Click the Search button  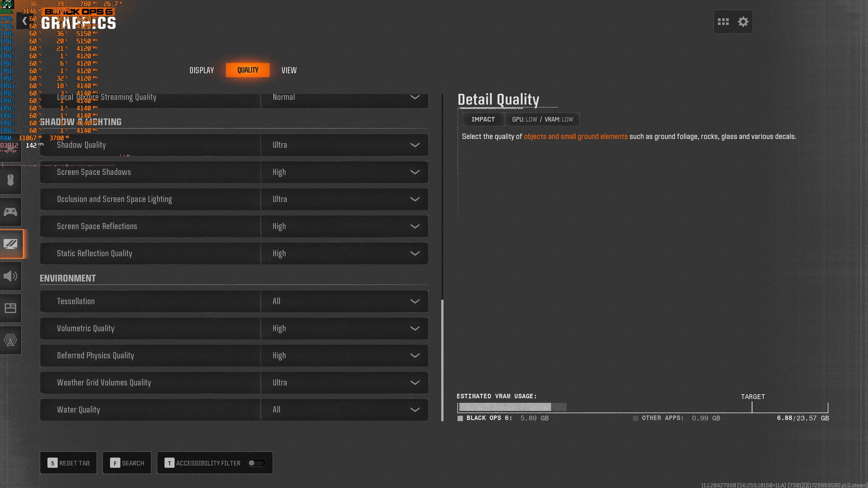(127, 463)
